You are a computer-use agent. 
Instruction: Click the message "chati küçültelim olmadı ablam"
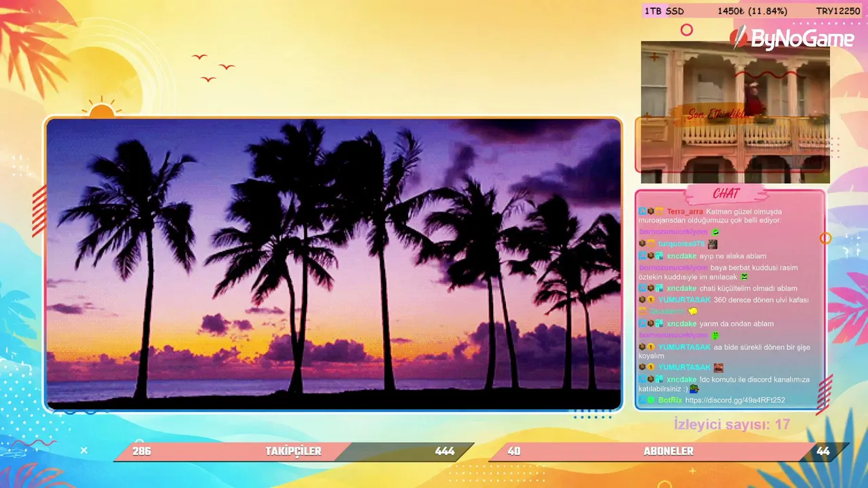click(749, 289)
